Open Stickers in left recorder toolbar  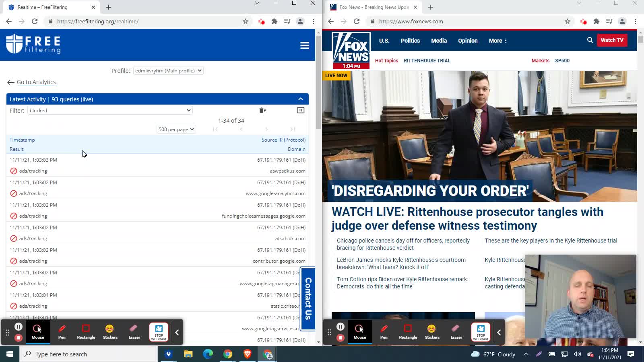[x=110, y=332]
